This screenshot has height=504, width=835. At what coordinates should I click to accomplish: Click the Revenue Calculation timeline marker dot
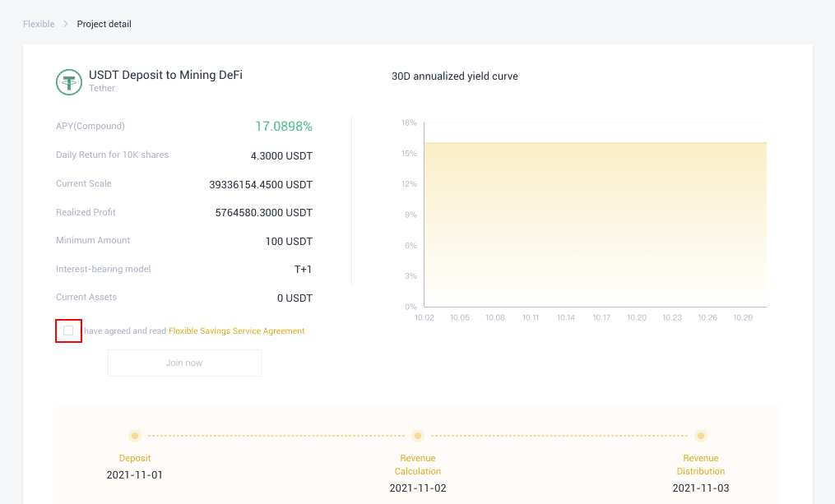[418, 436]
